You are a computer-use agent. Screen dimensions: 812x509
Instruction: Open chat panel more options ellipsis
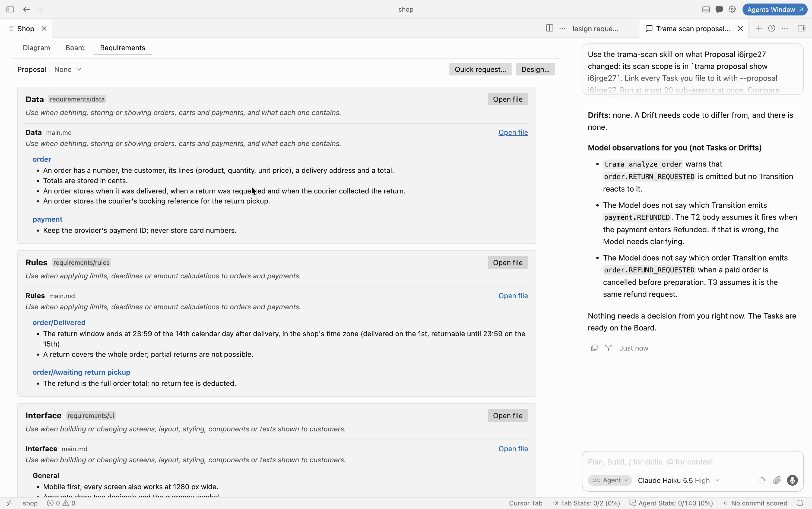785,28
